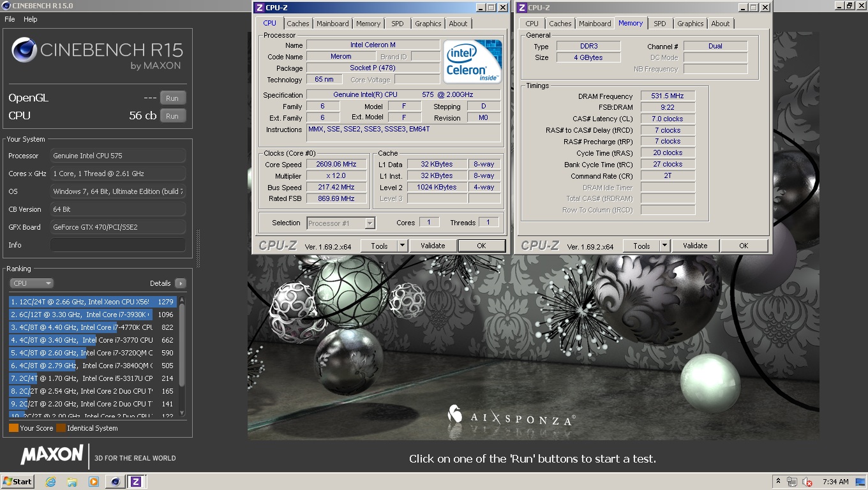The image size is (868, 490).
Task: Open Caches tab in left CPU-Z window
Action: click(x=297, y=24)
